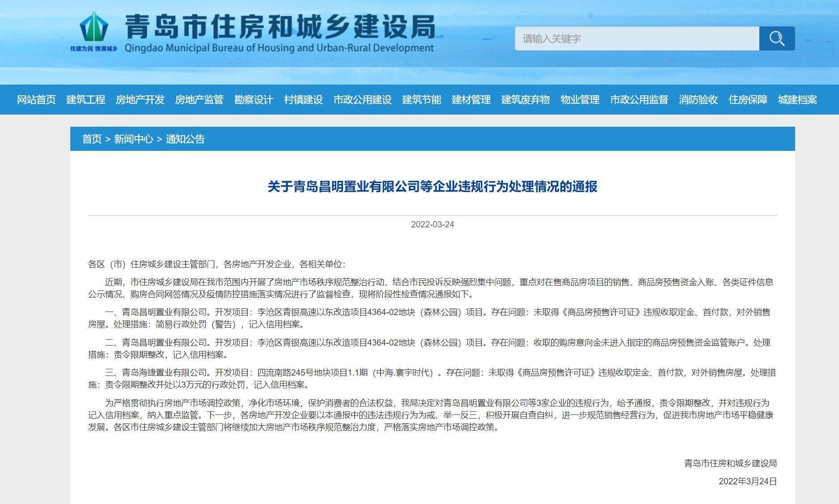Click item 三、青岛海捷置业有限公司 paragraph
The height and width of the screenshot is (504, 839).
click(x=432, y=379)
